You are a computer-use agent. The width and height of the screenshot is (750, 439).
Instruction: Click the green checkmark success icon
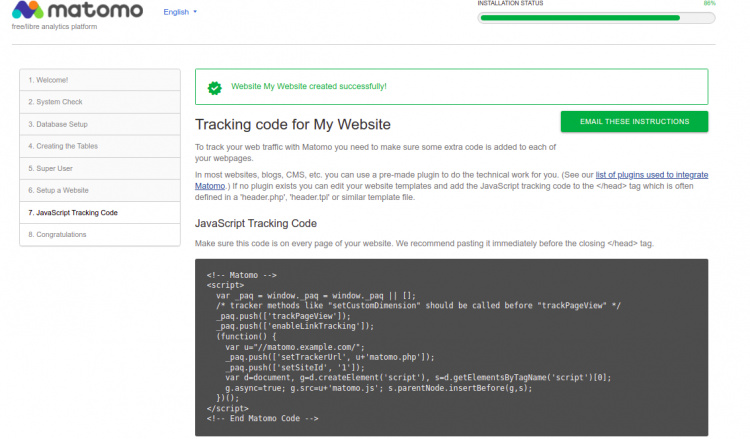214,87
